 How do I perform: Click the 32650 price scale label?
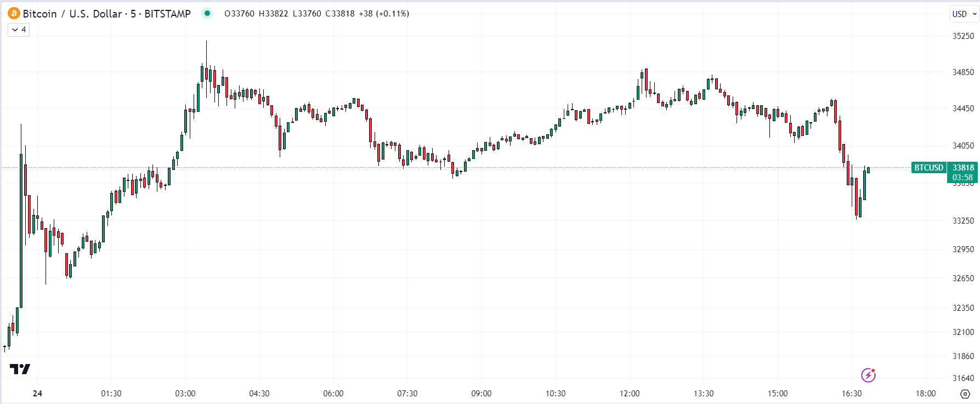coord(963,278)
